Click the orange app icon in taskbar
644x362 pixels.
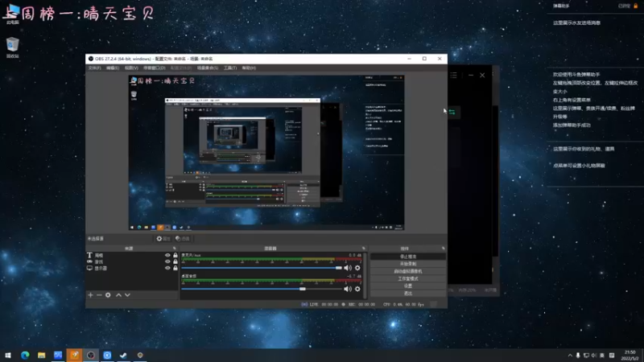point(74,355)
